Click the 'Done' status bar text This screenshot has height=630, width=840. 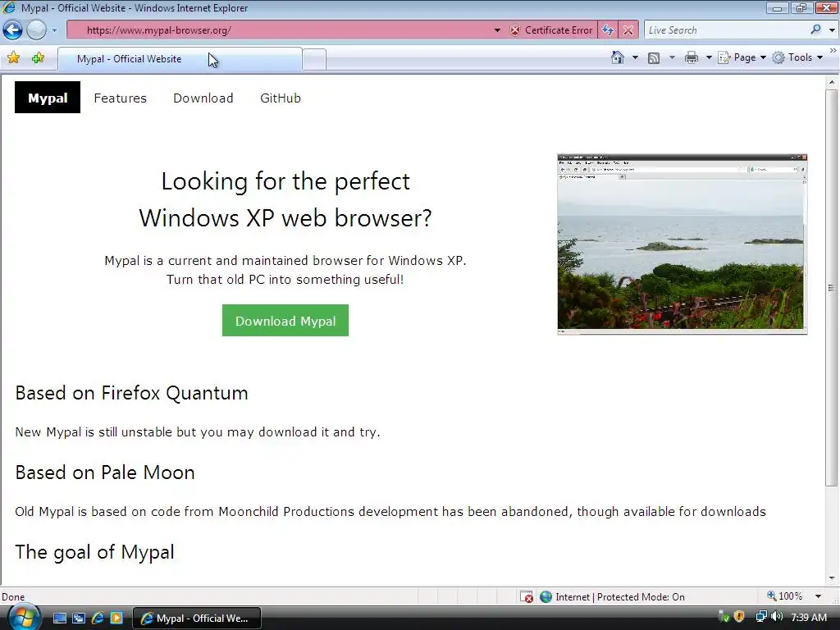13,597
